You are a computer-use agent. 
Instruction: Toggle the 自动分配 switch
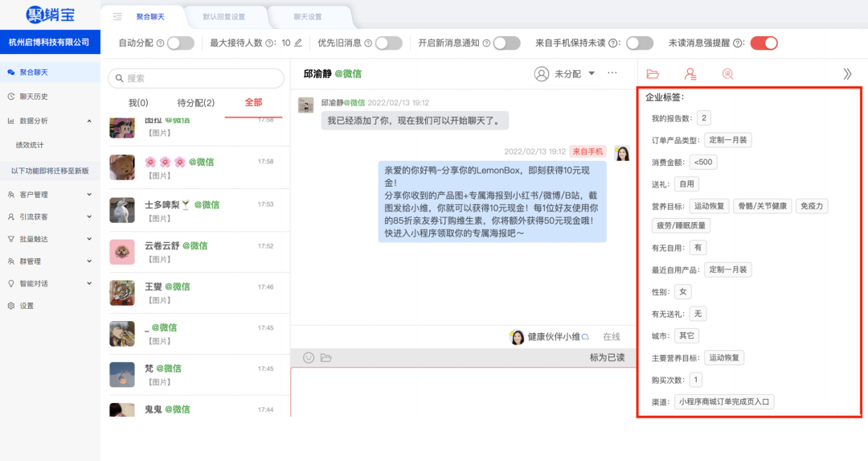[x=181, y=43]
